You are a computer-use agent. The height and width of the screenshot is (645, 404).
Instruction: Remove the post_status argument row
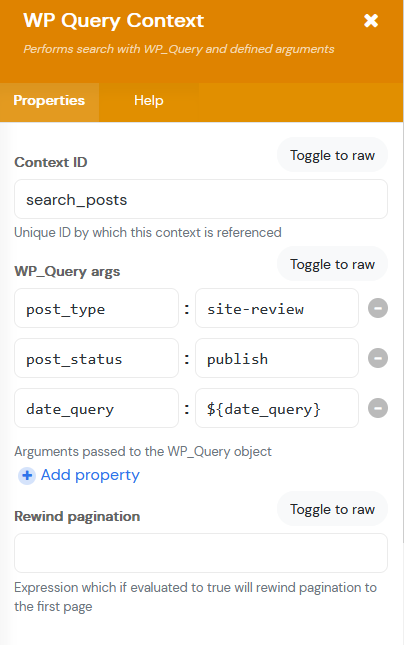[378, 358]
